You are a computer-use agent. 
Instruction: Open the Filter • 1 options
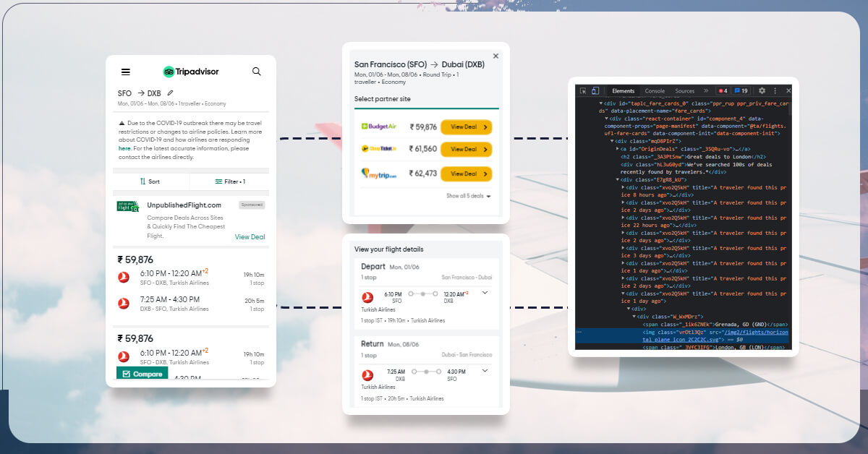[x=230, y=181]
